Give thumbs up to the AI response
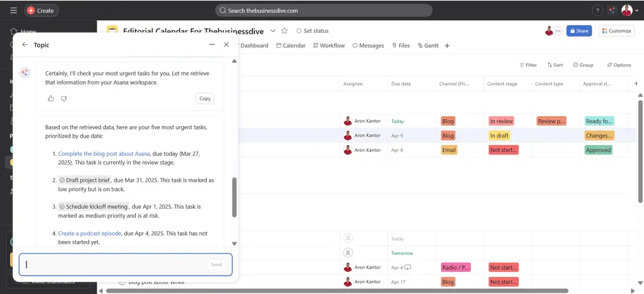 click(51, 98)
